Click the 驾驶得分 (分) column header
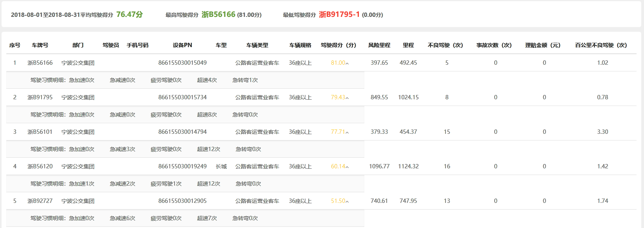 click(338, 45)
